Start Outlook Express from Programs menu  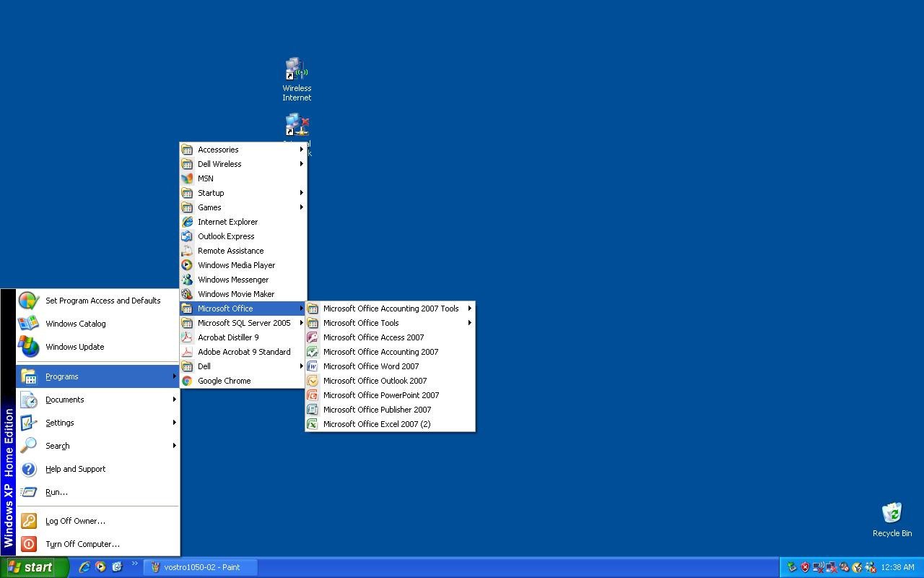243,236
